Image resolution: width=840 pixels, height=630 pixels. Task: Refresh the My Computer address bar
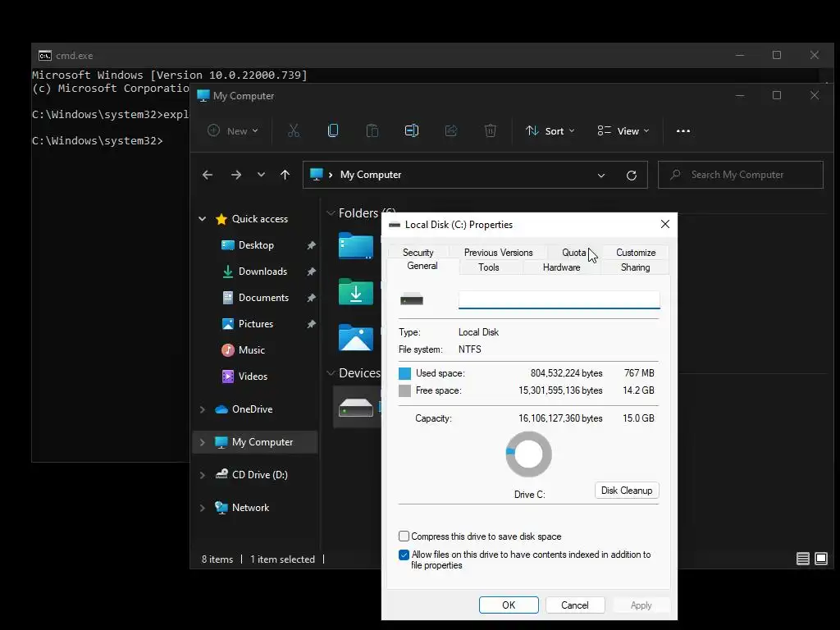tap(632, 176)
